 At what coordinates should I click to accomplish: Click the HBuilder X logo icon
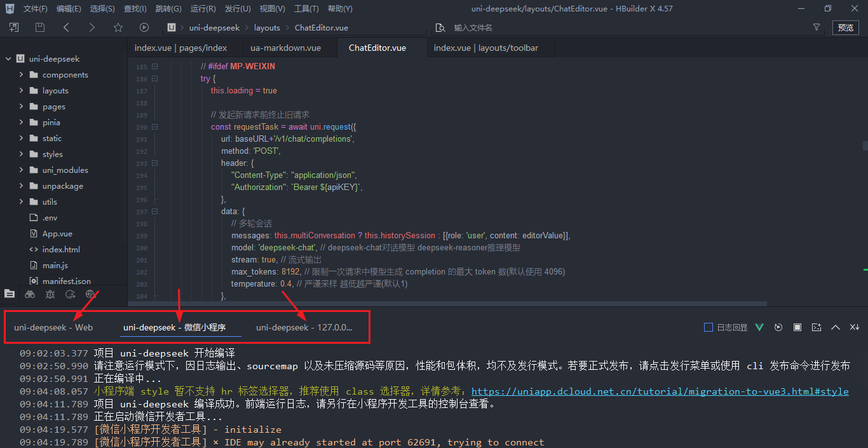(x=9, y=8)
